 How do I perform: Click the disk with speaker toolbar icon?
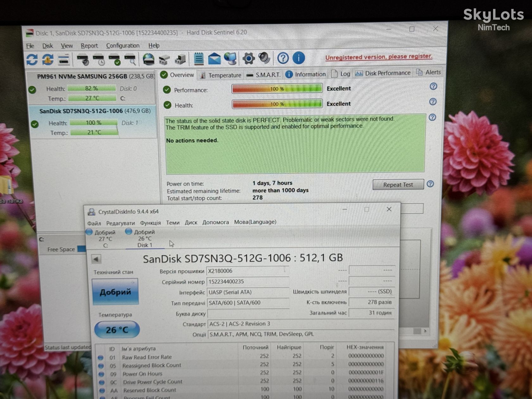click(x=84, y=60)
